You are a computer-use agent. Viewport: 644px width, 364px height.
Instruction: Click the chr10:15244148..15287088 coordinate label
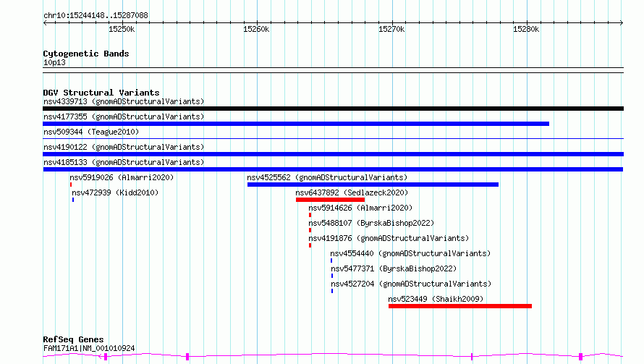(96, 16)
